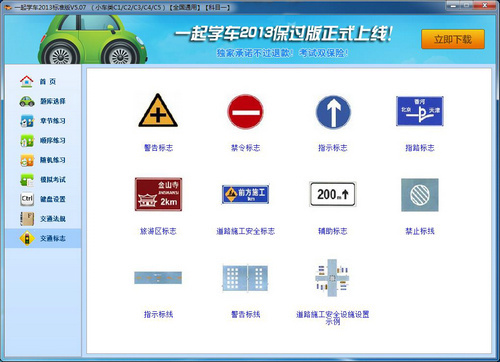Open the construction safety intersection diagram icon
This screenshot has height=362, width=500.
[x=332, y=278]
